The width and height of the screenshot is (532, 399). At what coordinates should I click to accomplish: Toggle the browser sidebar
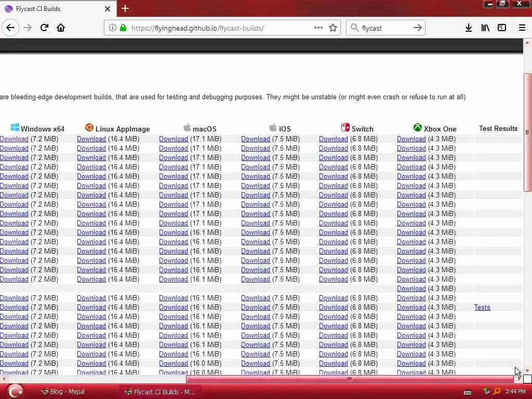[x=502, y=28]
